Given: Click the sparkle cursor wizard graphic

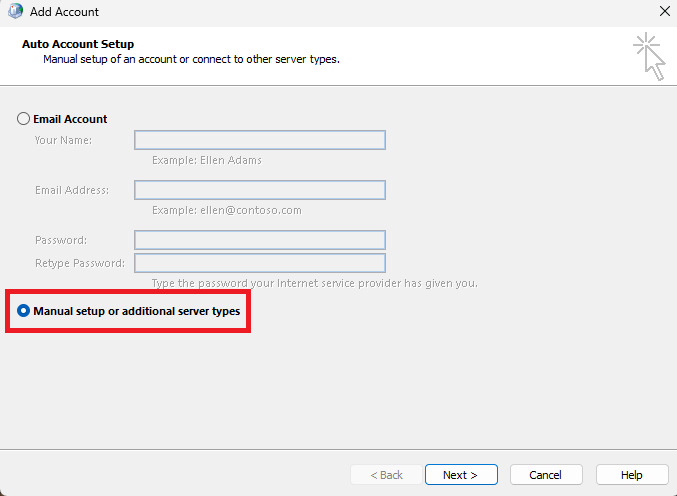Looking at the screenshot, I should tap(650, 56).
